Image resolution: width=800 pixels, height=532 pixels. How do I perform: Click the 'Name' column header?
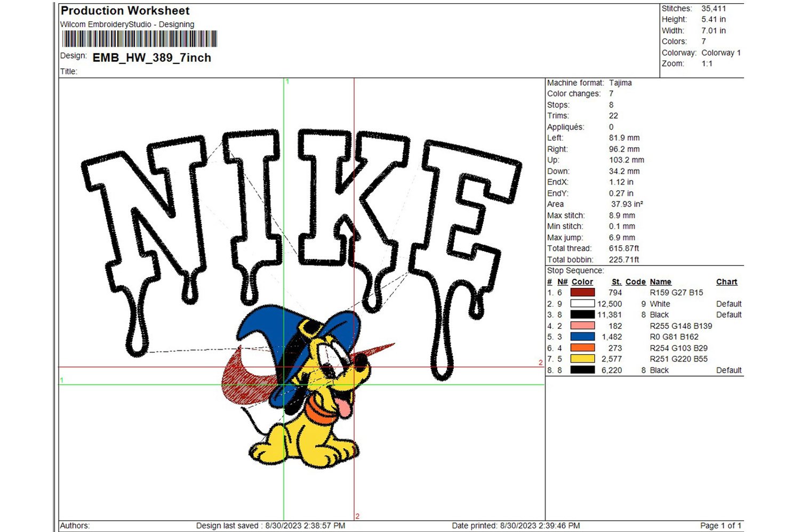(661, 282)
